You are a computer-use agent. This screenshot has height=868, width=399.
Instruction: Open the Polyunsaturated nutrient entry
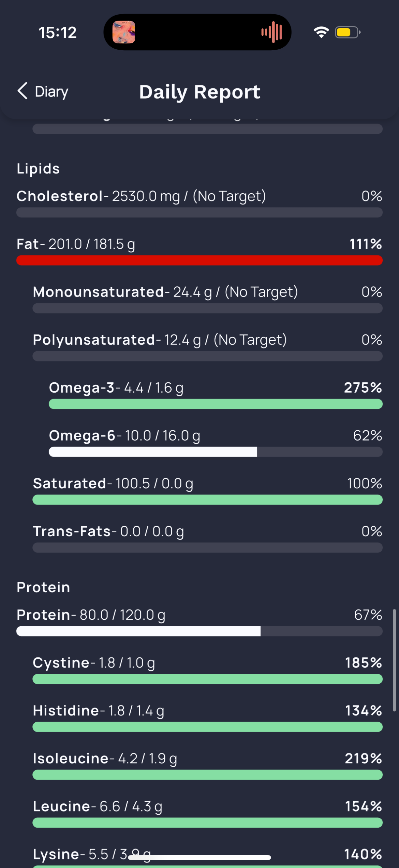click(x=207, y=346)
